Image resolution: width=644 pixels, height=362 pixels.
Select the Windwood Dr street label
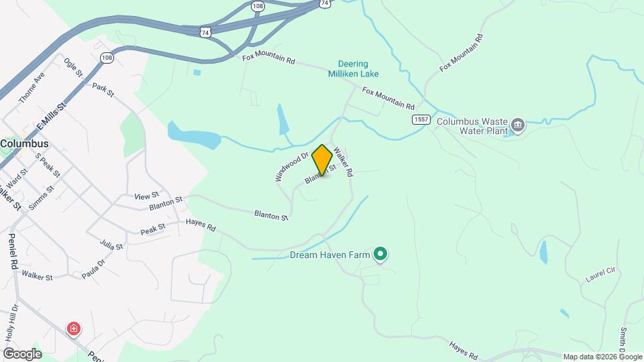[x=292, y=167]
